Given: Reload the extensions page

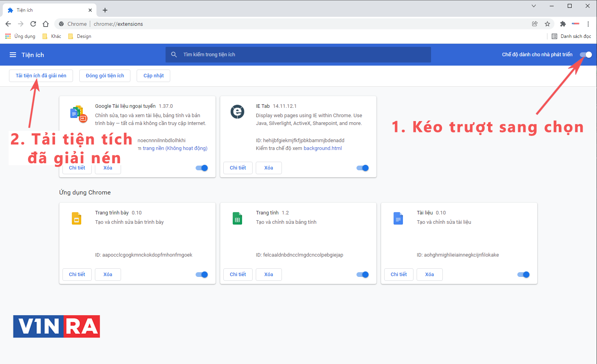Looking at the screenshot, I should click(x=33, y=24).
